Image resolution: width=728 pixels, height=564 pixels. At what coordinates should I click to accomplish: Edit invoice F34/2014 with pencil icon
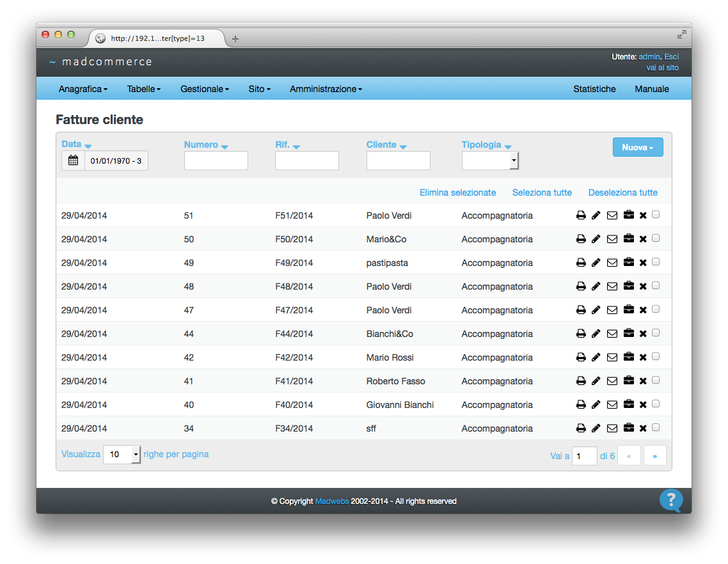pos(596,428)
